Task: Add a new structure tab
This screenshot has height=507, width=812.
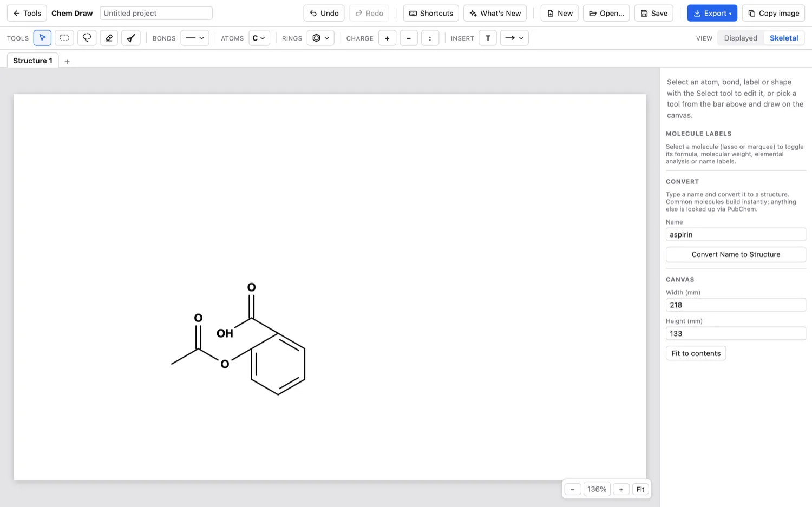Action: click(x=67, y=62)
